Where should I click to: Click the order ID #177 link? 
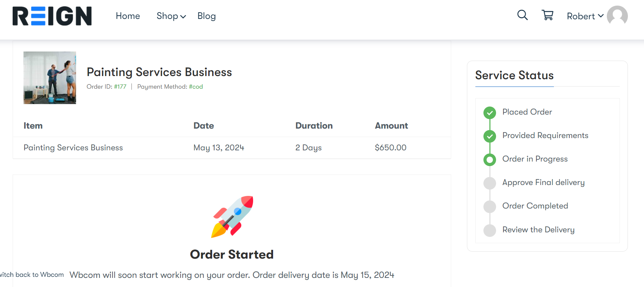120,87
